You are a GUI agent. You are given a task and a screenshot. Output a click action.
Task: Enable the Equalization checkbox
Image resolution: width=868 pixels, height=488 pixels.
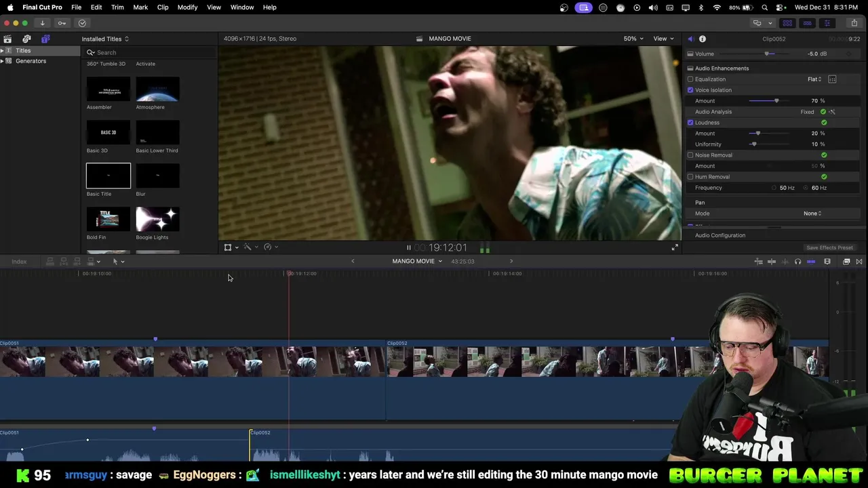point(690,79)
